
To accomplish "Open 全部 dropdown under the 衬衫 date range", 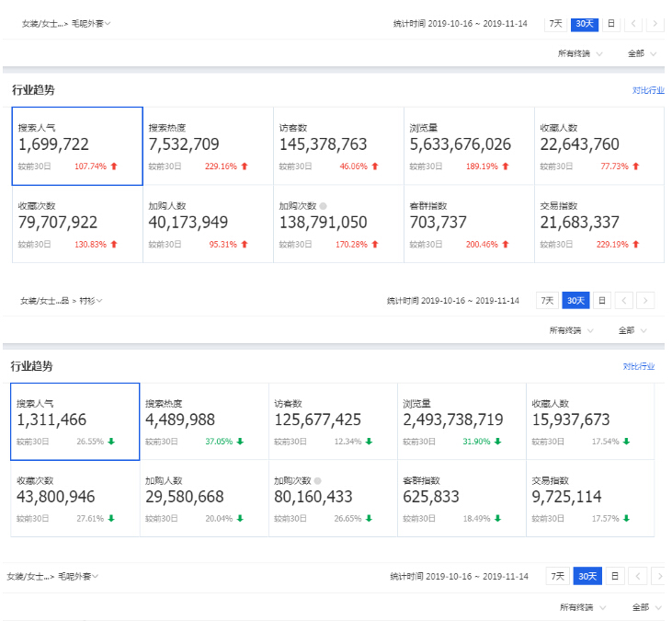I will pyautogui.click(x=632, y=330).
